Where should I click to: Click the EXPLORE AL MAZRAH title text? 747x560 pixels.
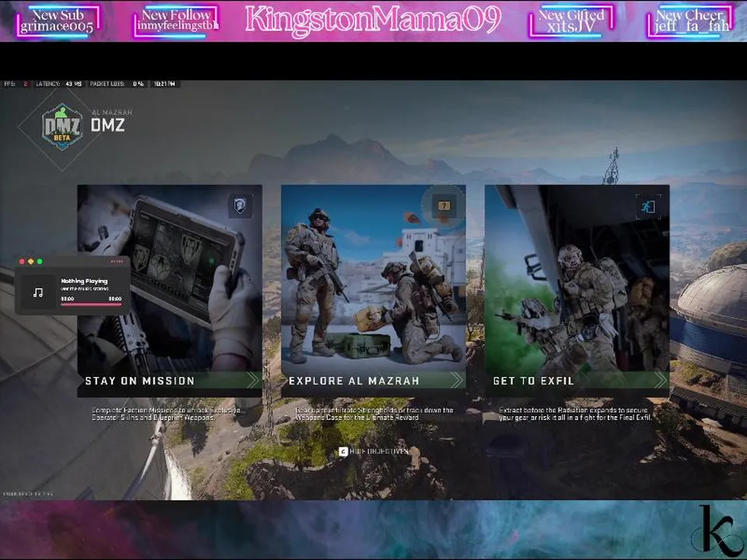pyautogui.click(x=354, y=381)
